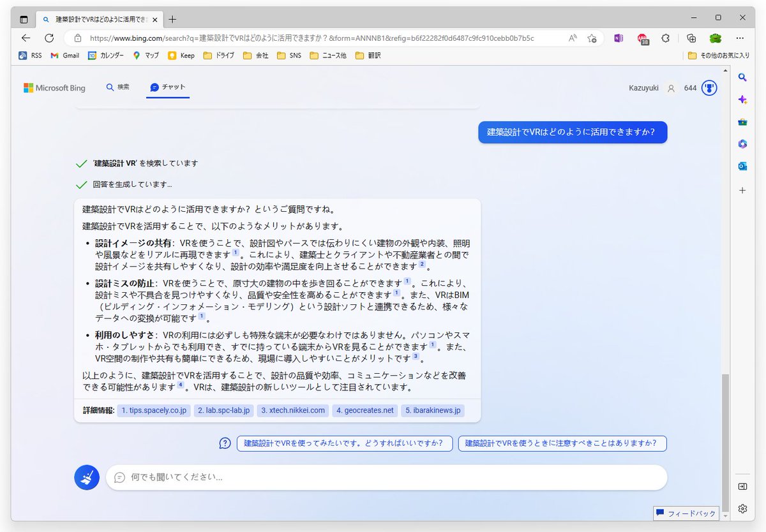Image resolution: width=766 pixels, height=532 pixels.
Task: Click the Edge tab actions menu icon
Action: (x=24, y=19)
